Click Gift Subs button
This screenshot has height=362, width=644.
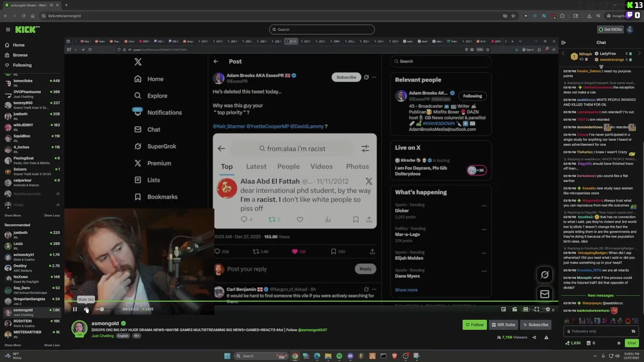[503, 325]
